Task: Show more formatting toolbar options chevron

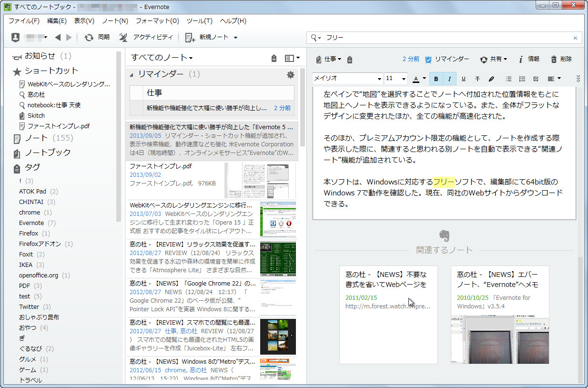Action: 578,79
